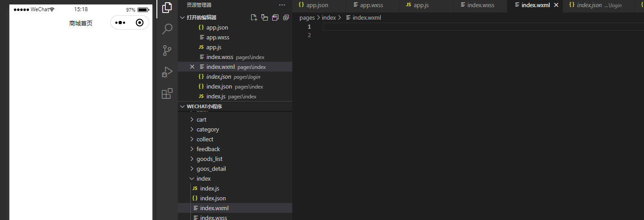Image resolution: width=644 pixels, height=220 pixels.
Task: Switch to the index.wxml tab
Action: click(535, 5)
